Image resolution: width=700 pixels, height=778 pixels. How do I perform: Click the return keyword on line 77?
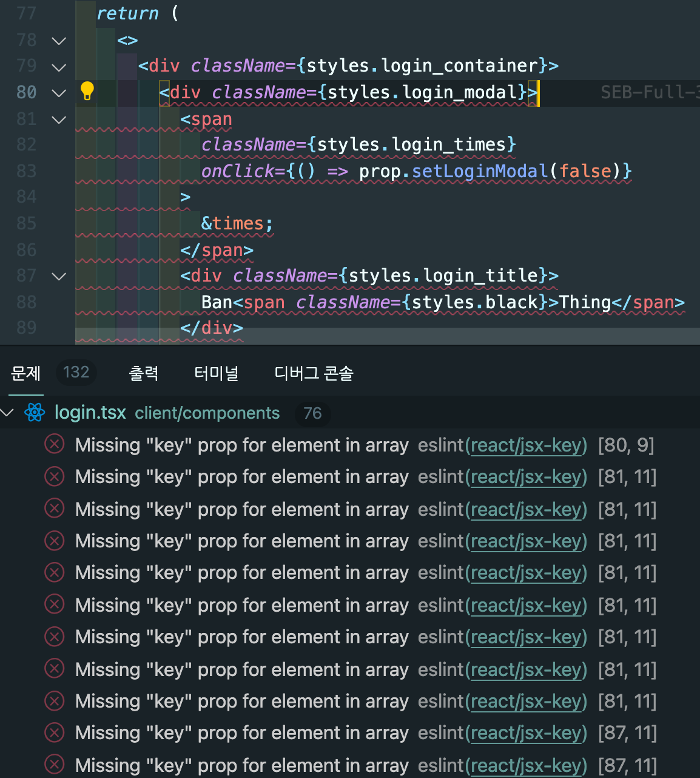[x=127, y=13]
